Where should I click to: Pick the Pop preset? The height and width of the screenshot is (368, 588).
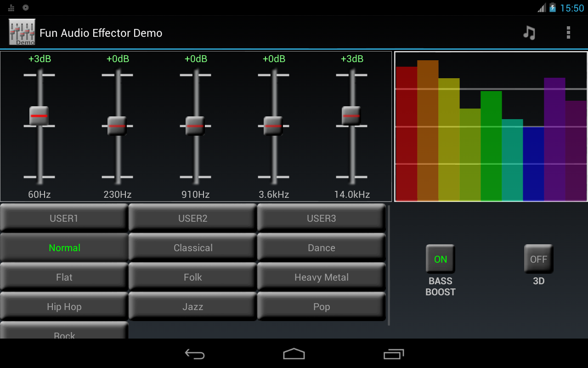pyautogui.click(x=321, y=306)
